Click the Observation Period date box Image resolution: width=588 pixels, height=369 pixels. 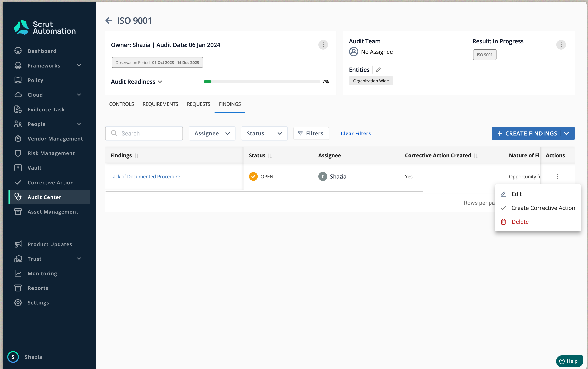(157, 62)
